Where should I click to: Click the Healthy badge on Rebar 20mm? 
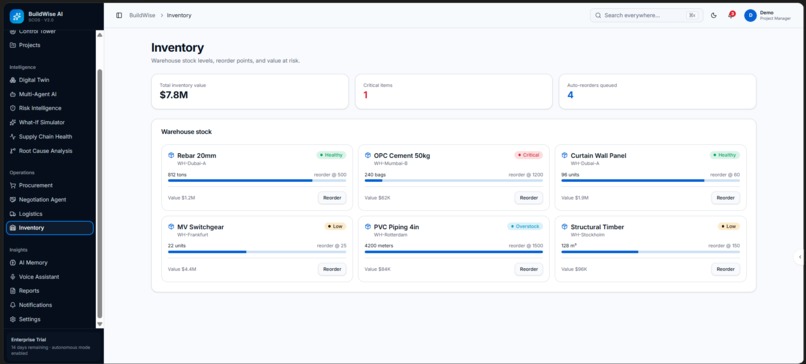(332, 155)
